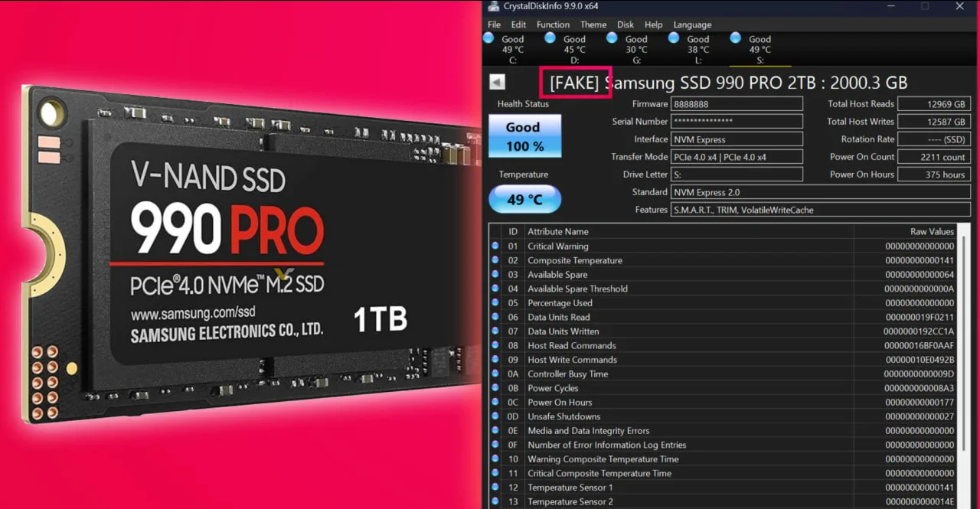Open the Edit menu
The width and height of the screenshot is (980, 509).
click(x=518, y=24)
